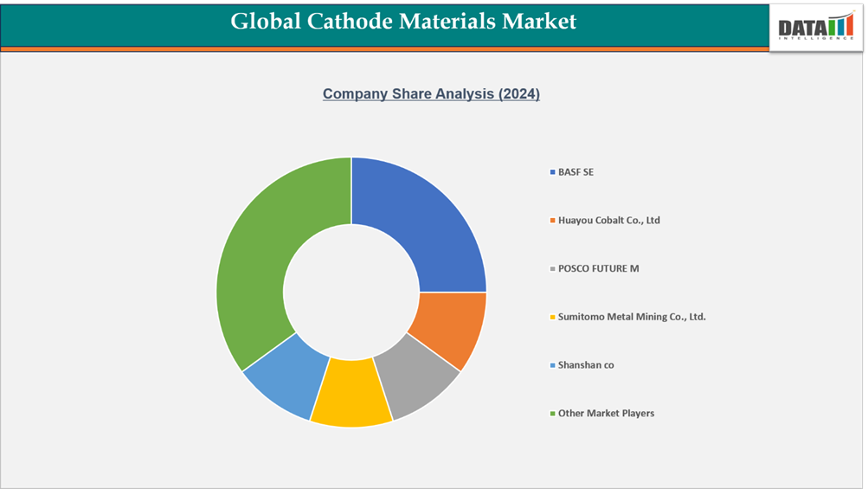
Task: Click the Sumitomo yellow legend swatch
Action: [x=552, y=317]
